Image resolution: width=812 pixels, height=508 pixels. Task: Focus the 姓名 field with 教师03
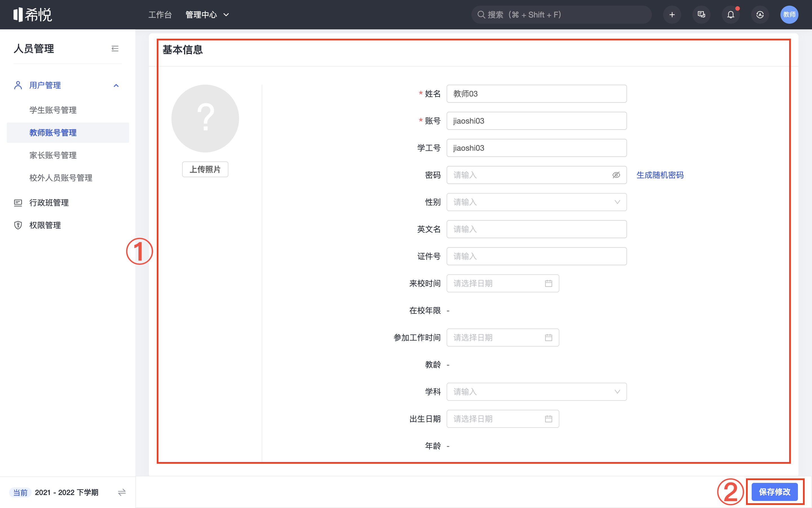pyautogui.click(x=537, y=94)
